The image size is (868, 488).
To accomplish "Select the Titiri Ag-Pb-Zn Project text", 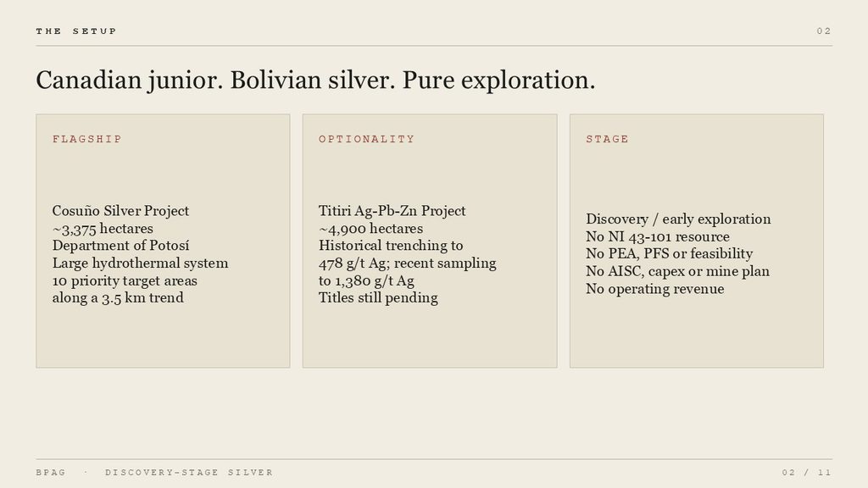I will (392, 211).
